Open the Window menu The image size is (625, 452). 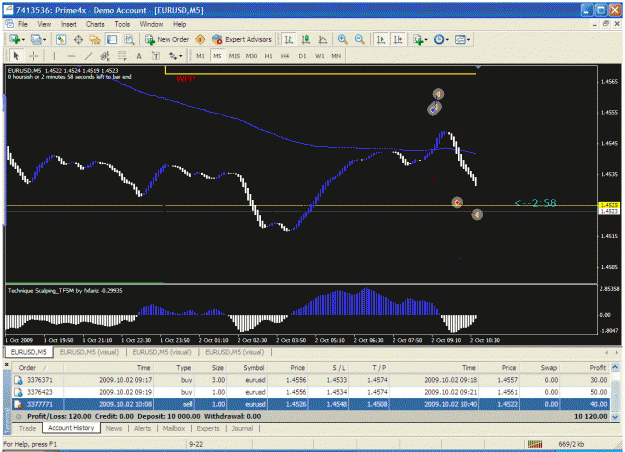click(x=151, y=24)
